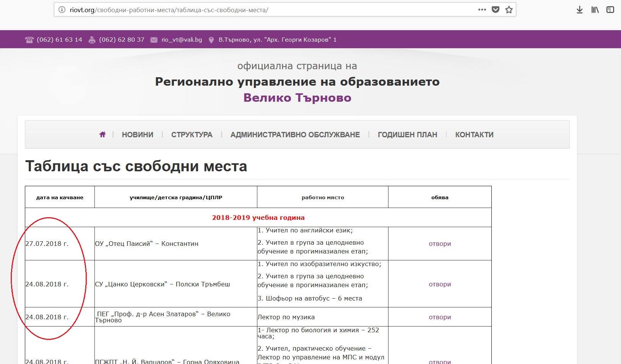Click the работно място column header
621x364 pixels.
(x=323, y=197)
